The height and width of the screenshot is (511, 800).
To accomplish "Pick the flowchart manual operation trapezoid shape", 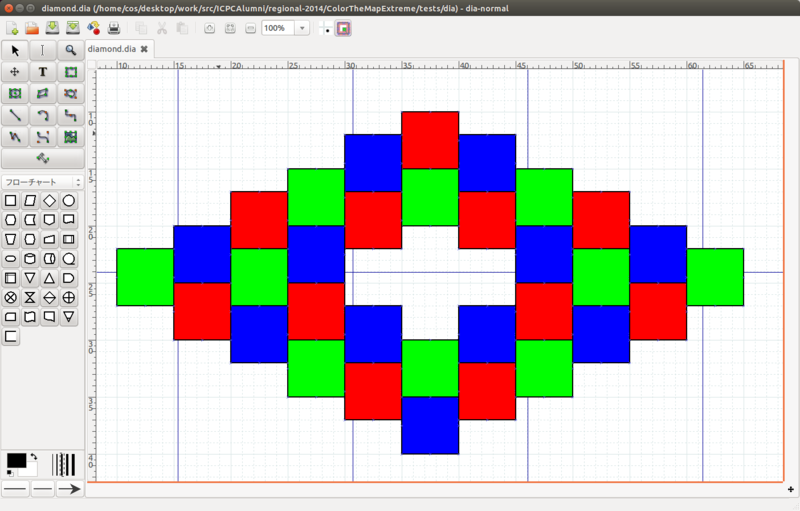I will pos(11,239).
